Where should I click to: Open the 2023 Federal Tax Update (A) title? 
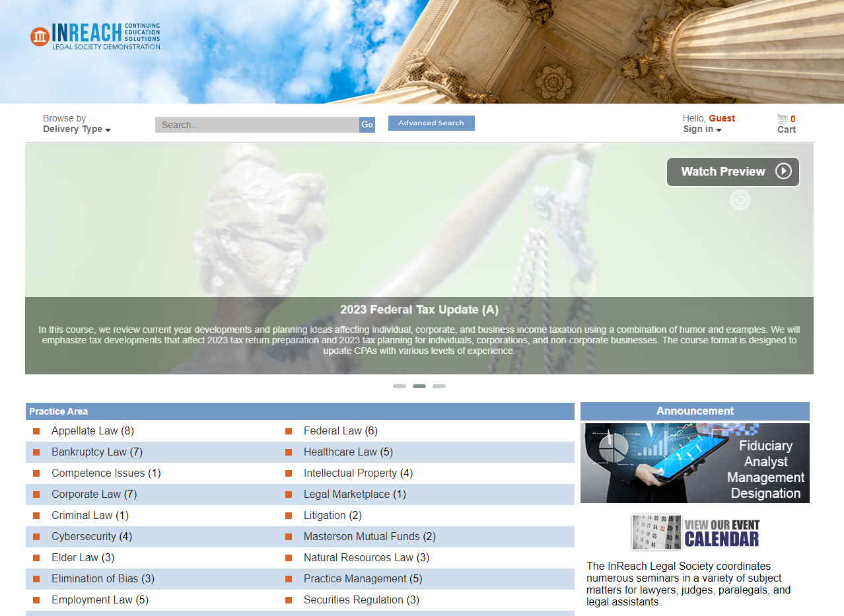click(419, 310)
